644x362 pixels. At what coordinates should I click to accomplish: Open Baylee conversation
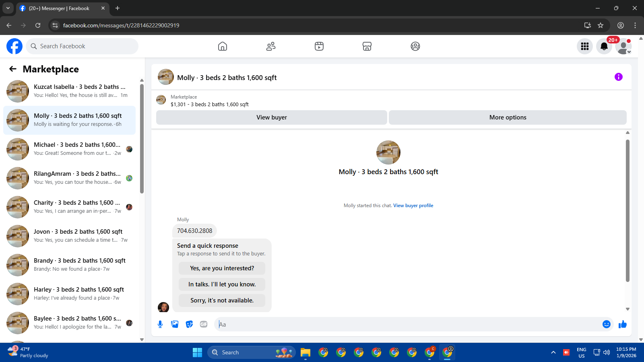[x=69, y=323]
